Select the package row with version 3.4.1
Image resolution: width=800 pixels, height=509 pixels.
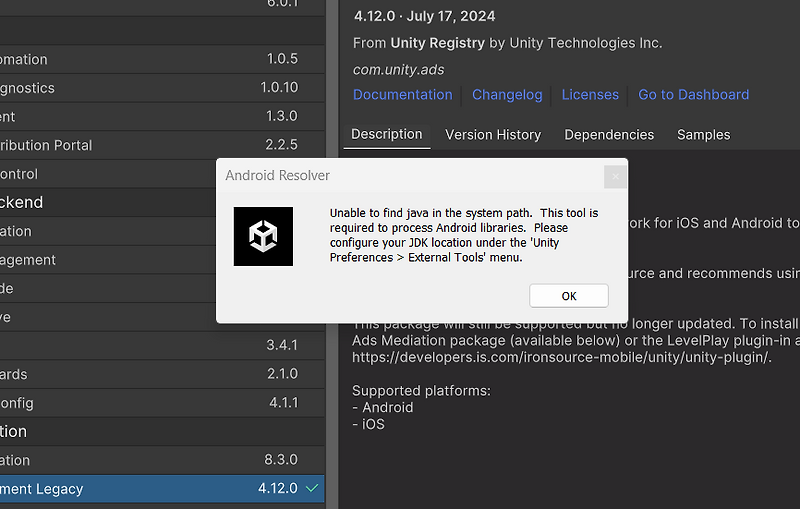(162, 345)
